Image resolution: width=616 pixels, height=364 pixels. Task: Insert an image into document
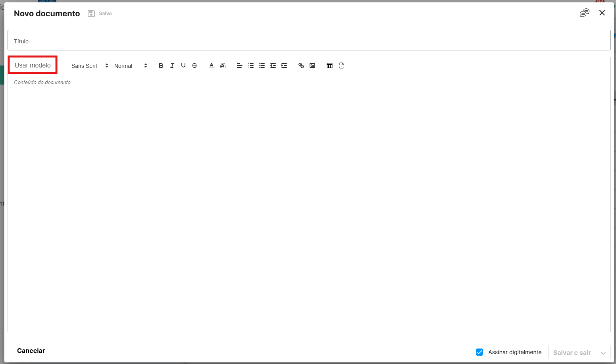[312, 65]
